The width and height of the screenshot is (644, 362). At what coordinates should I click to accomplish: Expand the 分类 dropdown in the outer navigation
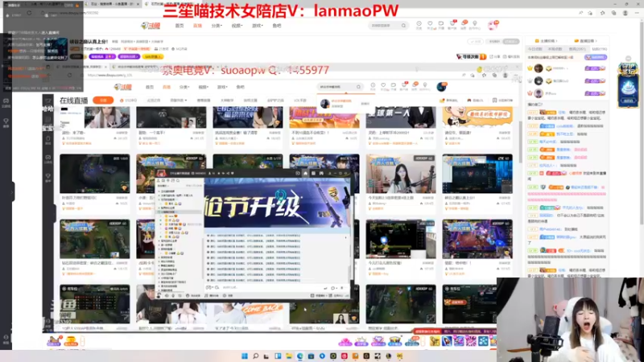(x=217, y=26)
